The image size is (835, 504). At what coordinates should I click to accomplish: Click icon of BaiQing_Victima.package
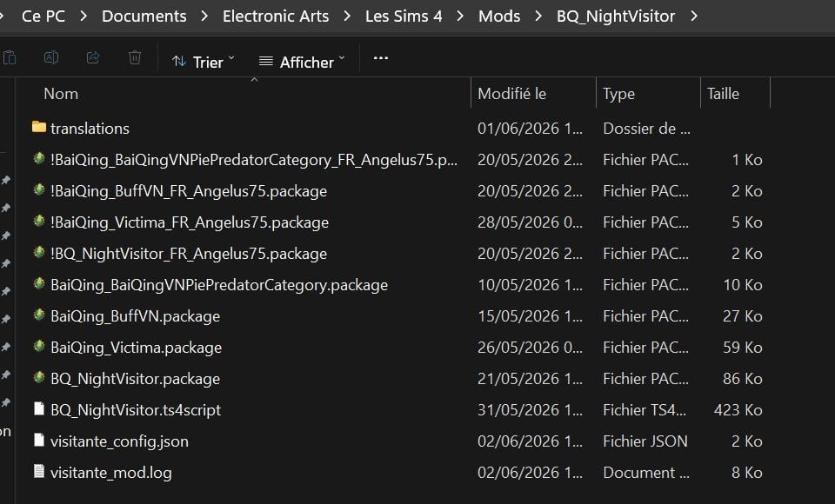pyautogui.click(x=39, y=347)
